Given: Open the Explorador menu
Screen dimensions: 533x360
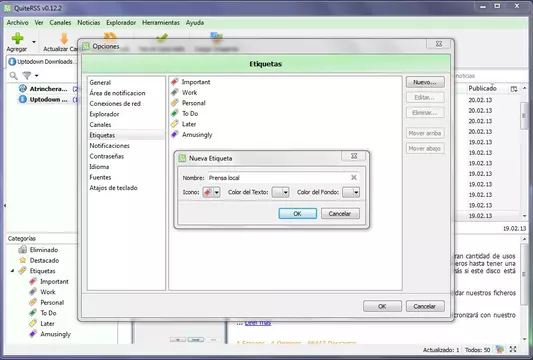Looking at the screenshot, I should tap(121, 22).
